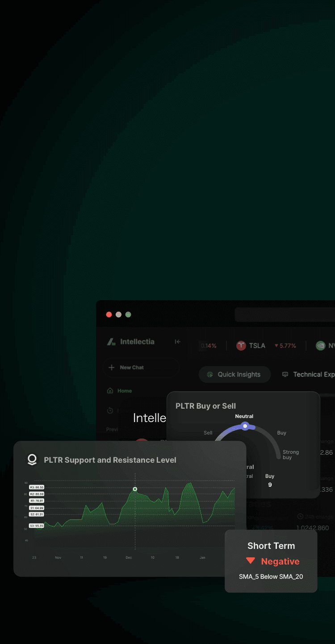Click the Intellectia logo icon
Viewport: 335px width, 644px height.
point(111,342)
